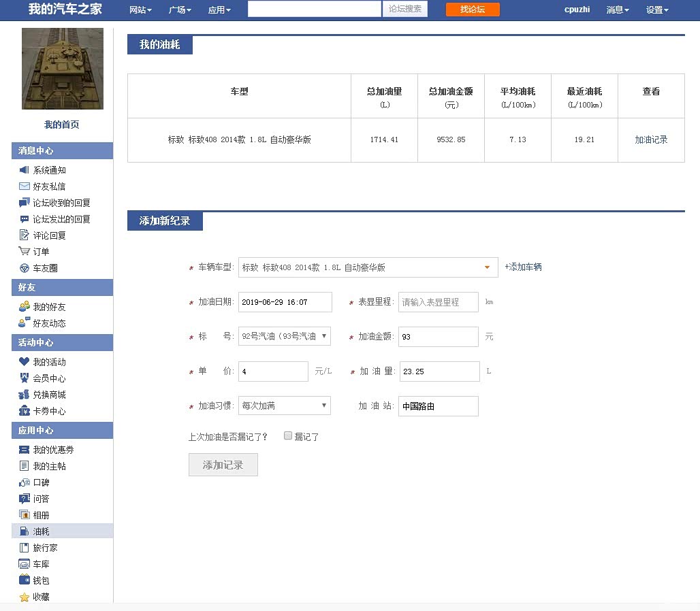Click the 系统通知 speaker icon

click(x=24, y=170)
